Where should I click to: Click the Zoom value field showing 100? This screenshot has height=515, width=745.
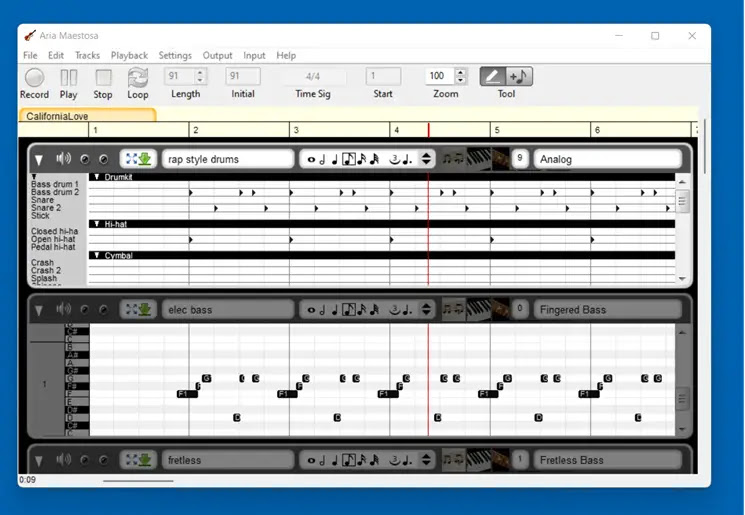coord(440,76)
